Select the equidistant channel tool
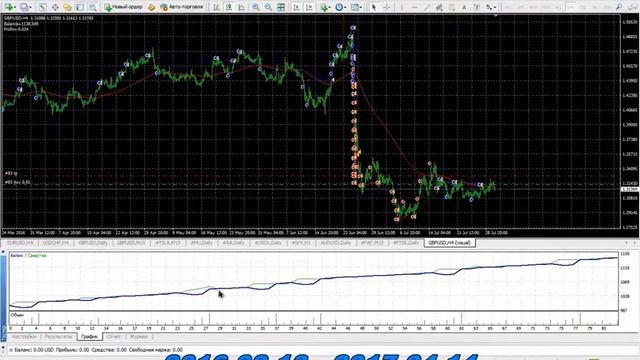 [440, 7]
